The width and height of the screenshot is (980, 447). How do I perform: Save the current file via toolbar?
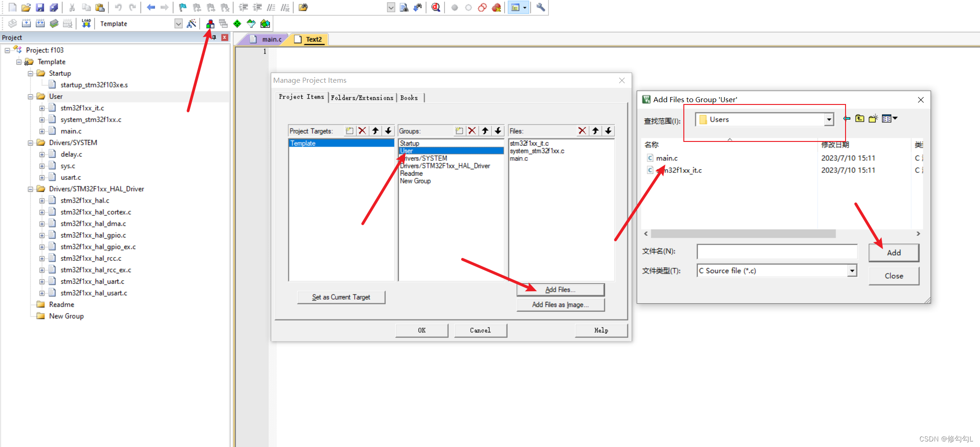pos(40,7)
